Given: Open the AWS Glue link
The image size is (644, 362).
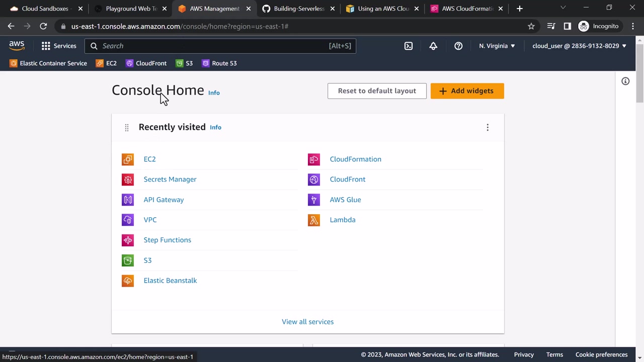Looking at the screenshot, I should pyautogui.click(x=345, y=200).
